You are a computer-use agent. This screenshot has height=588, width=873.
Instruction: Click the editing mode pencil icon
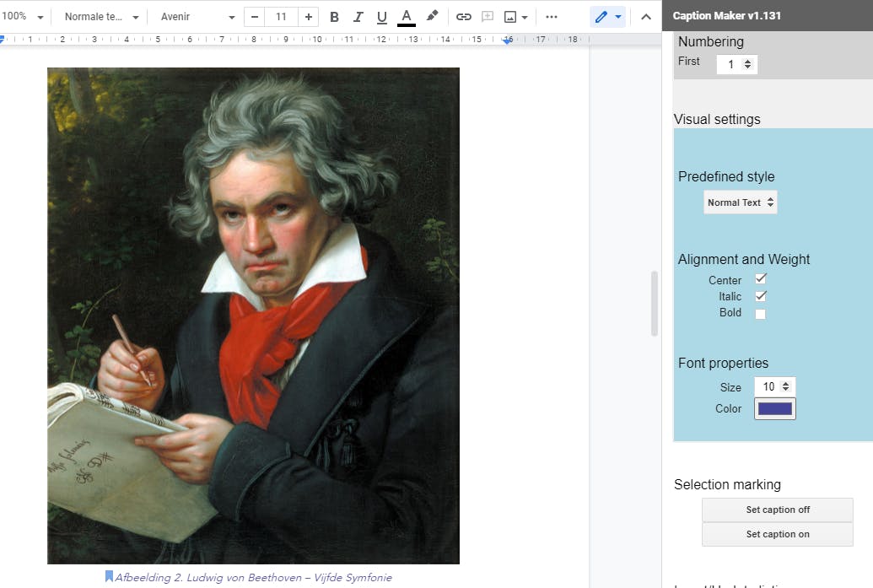pos(601,17)
